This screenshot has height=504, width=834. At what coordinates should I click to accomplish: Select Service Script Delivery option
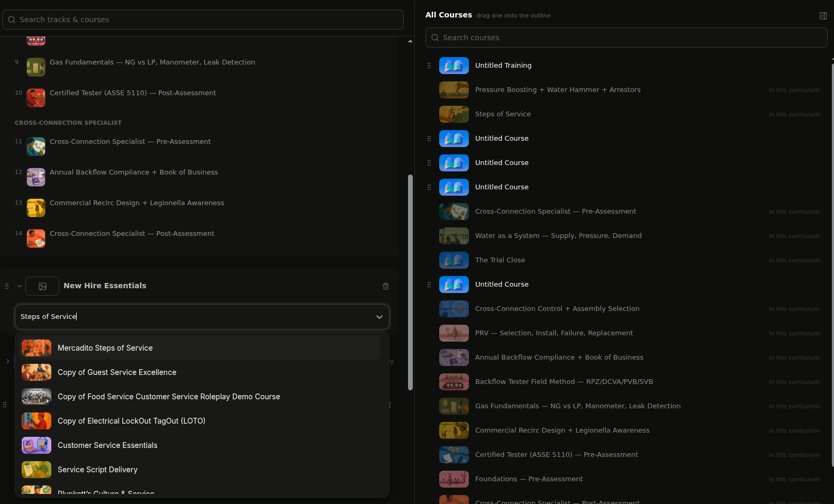pos(200,470)
